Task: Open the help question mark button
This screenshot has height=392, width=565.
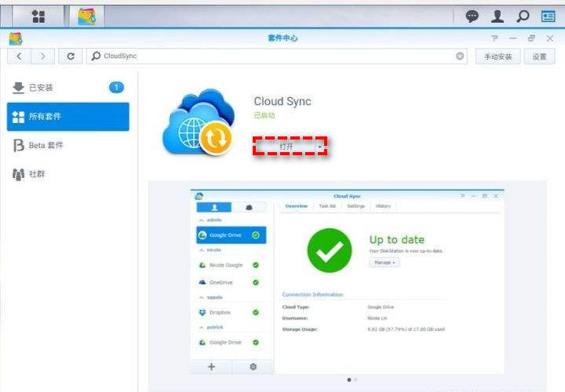Action: tap(494, 38)
